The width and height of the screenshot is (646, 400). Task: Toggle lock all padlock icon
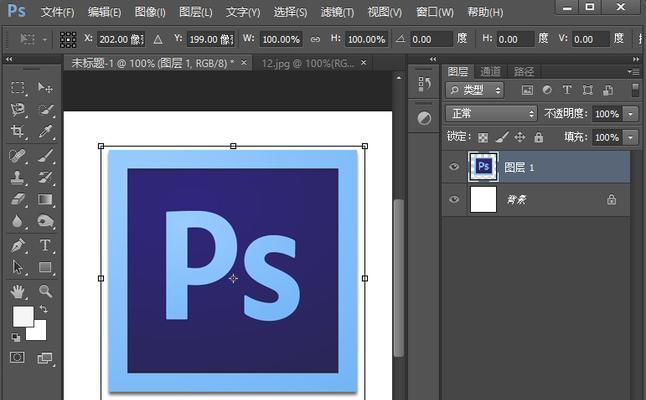tap(538, 137)
